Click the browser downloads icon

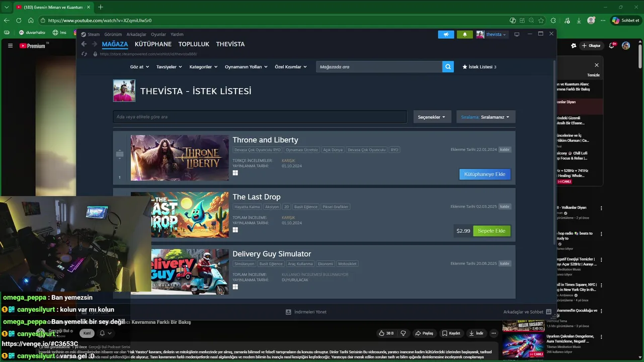579,21
